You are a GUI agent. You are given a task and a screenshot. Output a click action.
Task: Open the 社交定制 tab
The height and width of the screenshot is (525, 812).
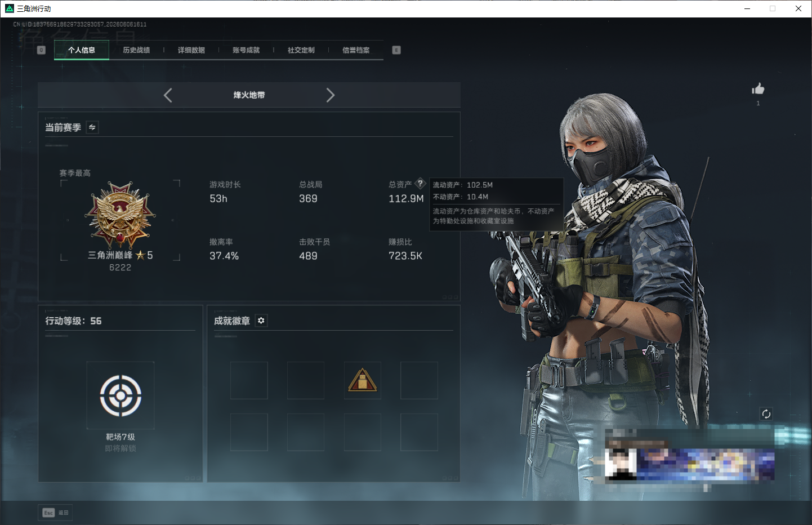pyautogui.click(x=301, y=50)
